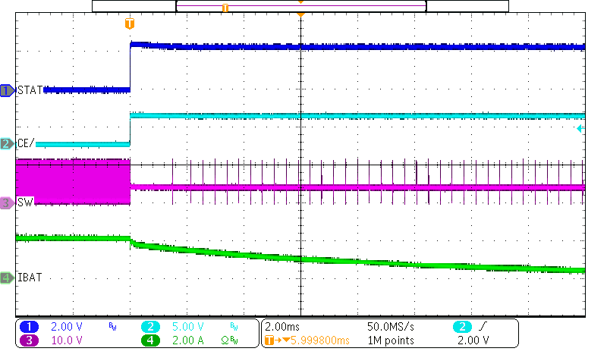The image size is (607, 364).
Task: Click the orange trigger T marker in graticule
Action: (130, 24)
